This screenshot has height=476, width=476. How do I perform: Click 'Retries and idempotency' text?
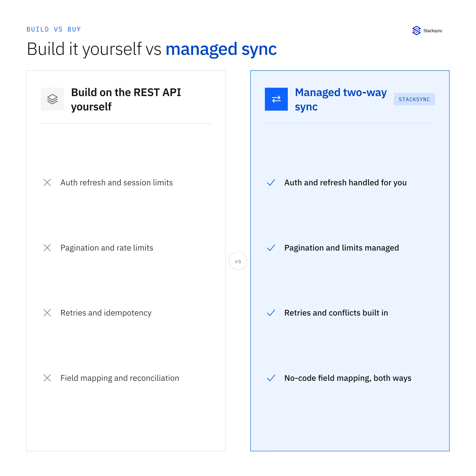tap(106, 313)
